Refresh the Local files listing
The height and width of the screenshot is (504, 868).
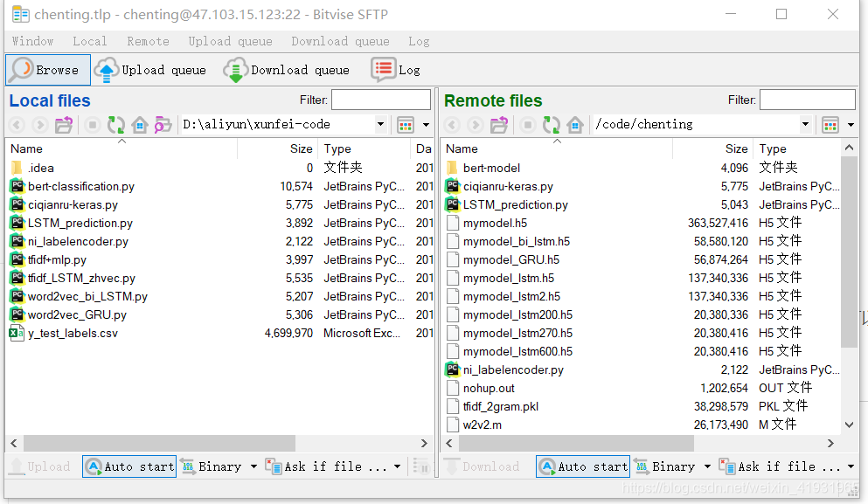point(116,124)
